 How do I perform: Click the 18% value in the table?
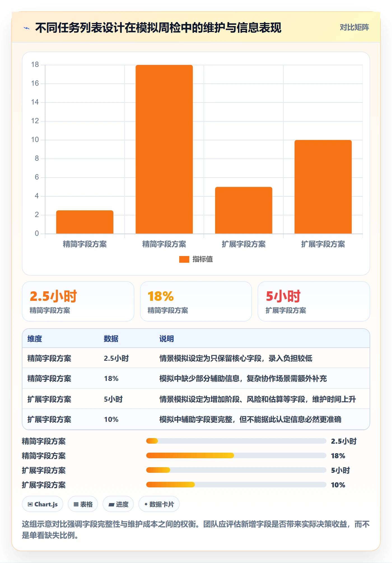tap(111, 379)
